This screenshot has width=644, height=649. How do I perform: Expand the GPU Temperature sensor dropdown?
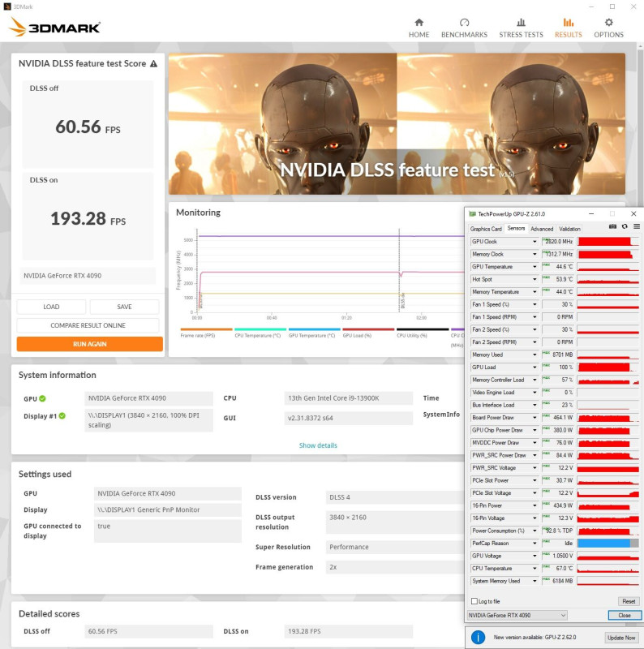535,267
